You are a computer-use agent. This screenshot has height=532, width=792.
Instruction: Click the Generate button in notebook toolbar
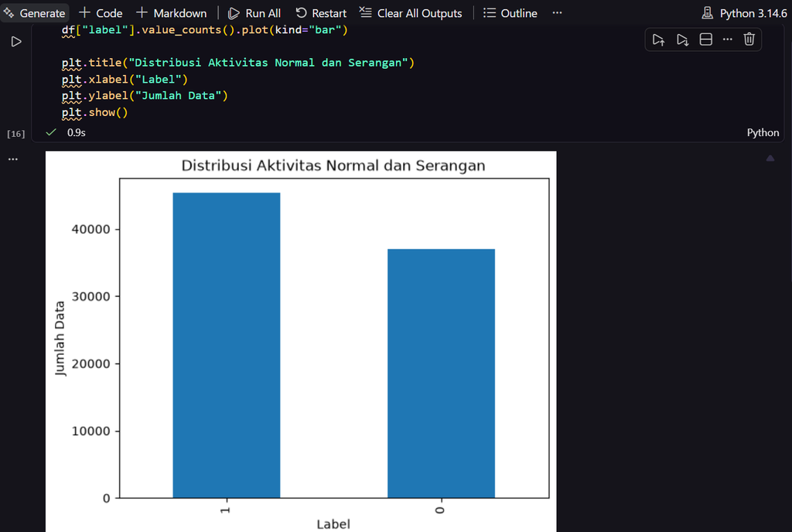[34, 13]
